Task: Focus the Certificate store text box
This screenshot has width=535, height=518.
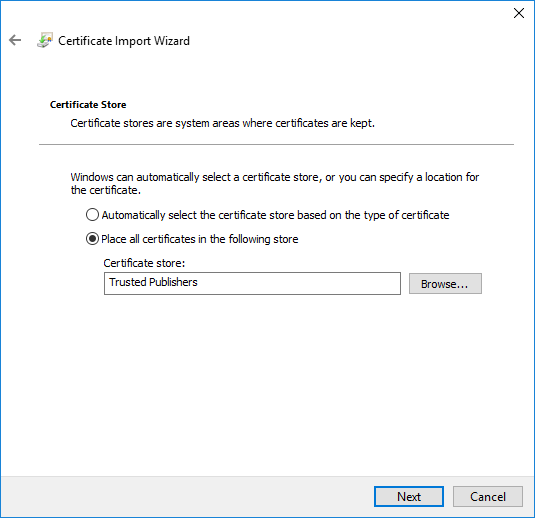Action: click(x=252, y=283)
